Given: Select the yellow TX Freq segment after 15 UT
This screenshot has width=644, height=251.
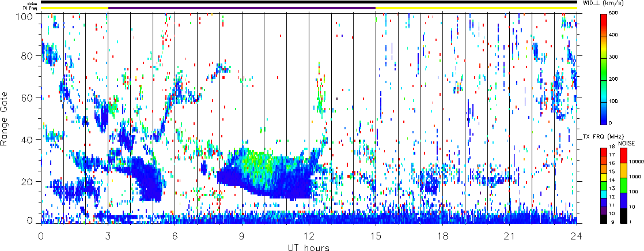Looking at the screenshot, I should [476, 8].
